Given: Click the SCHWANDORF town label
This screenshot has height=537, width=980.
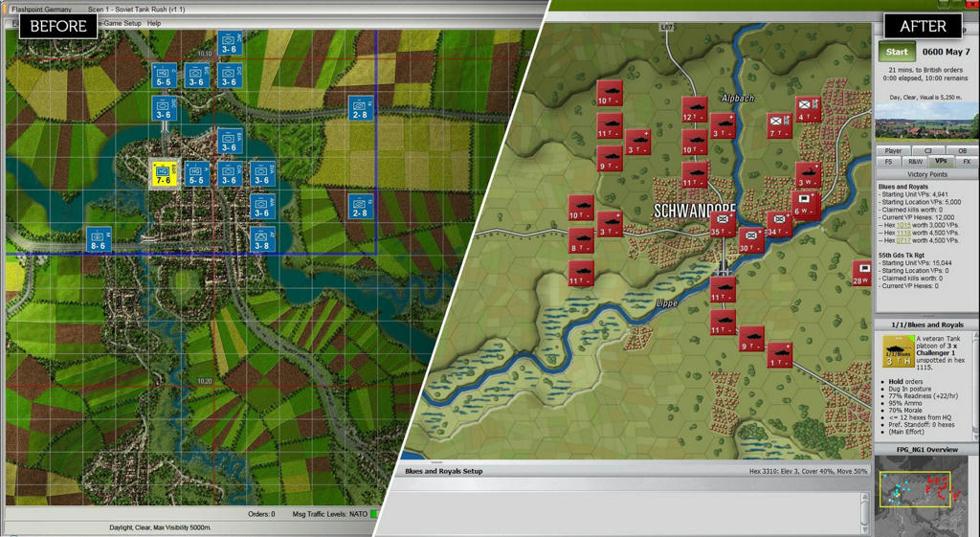Looking at the screenshot, I should [695, 210].
